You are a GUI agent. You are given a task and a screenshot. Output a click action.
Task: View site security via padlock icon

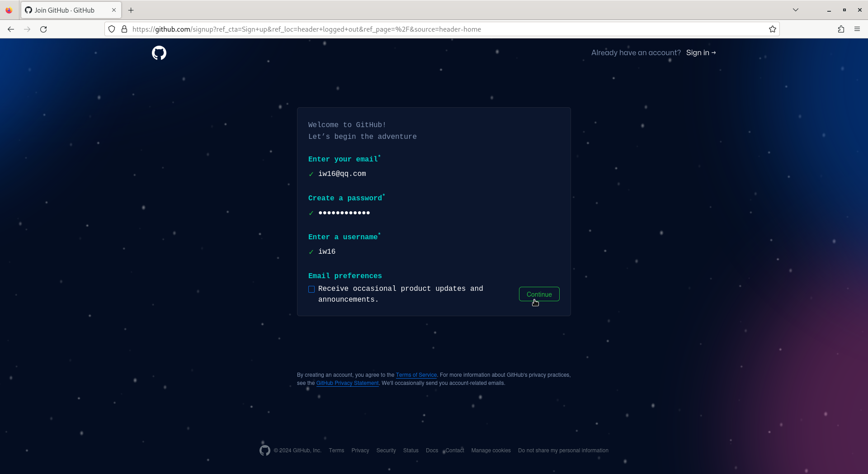tap(124, 29)
